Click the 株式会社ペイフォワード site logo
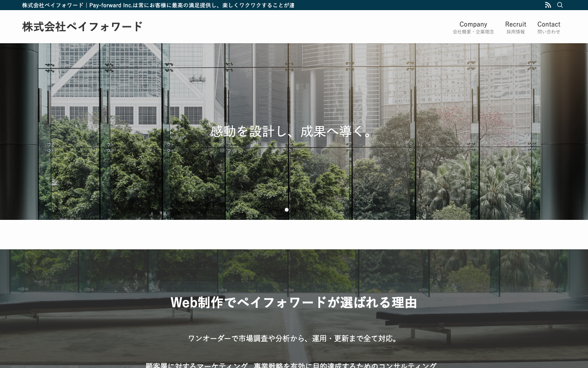588x368 pixels. (83, 27)
